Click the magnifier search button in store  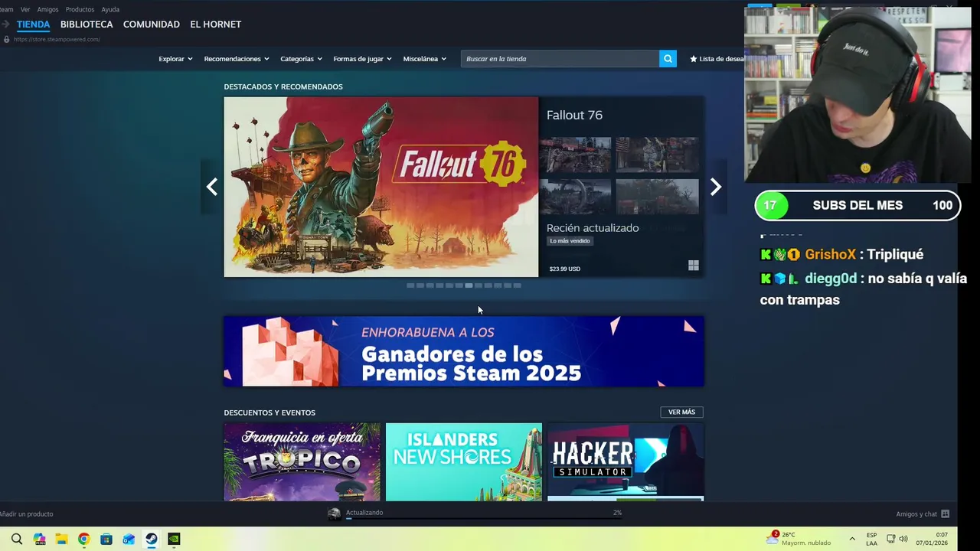click(x=668, y=59)
